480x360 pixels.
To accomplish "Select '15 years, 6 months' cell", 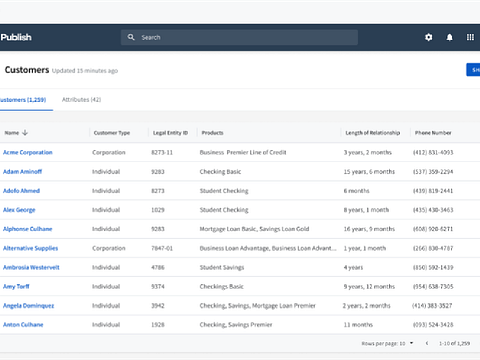I will (x=369, y=172).
